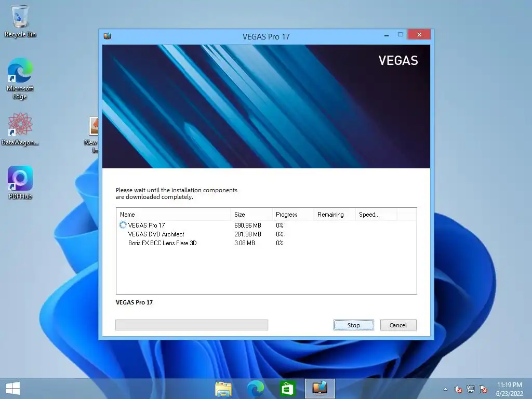
Task: Select the partially hidden New Image desktop file
Action: (x=91, y=135)
